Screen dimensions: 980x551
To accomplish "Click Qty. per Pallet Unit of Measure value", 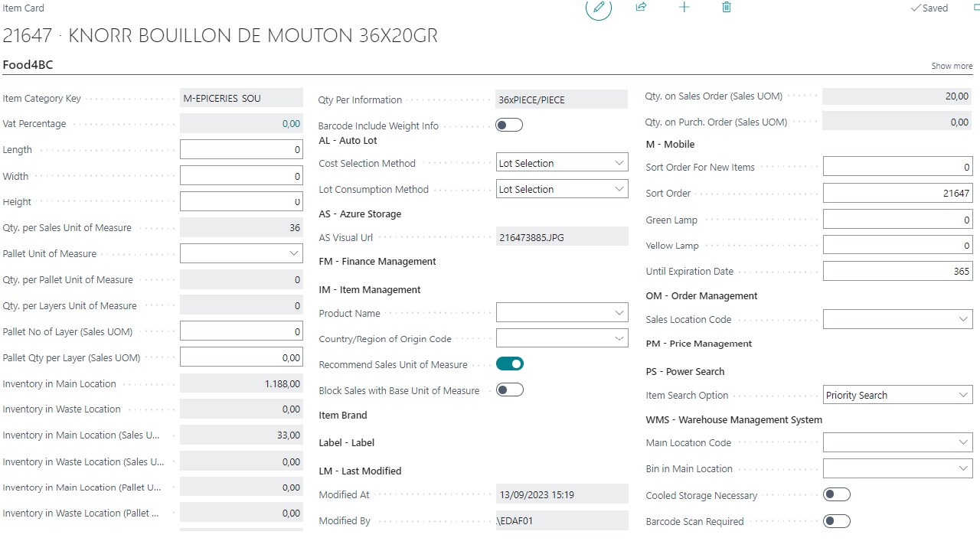I will pos(241,279).
